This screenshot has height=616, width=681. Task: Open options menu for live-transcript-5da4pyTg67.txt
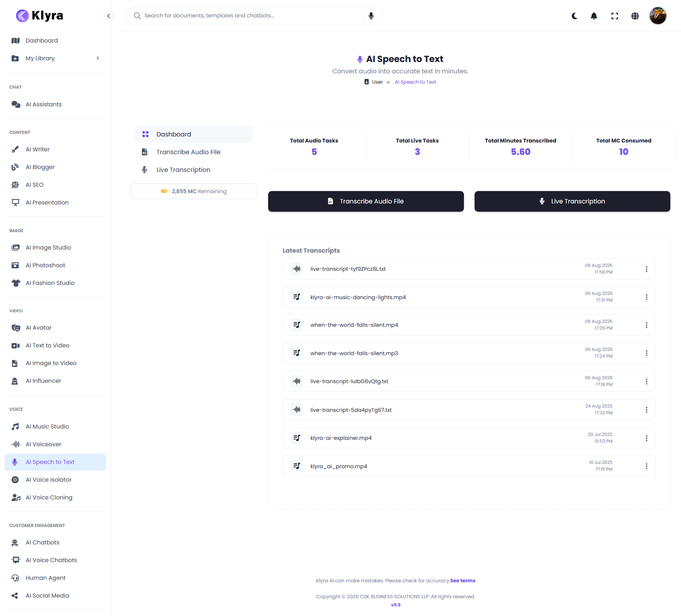click(647, 410)
